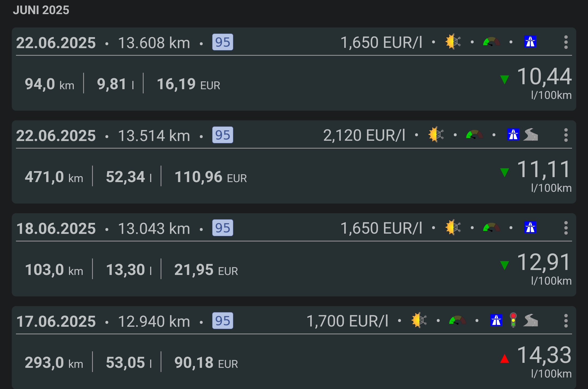The width and height of the screenshot is (588, 389).
Task: Select the JUNI 2025 month header
Action: coord(41,10)
